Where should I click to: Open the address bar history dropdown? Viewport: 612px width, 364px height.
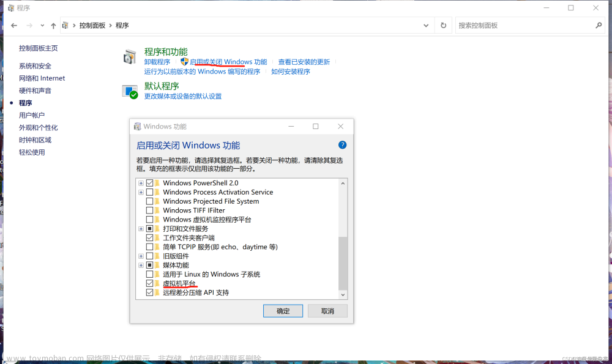coord(426,26)
